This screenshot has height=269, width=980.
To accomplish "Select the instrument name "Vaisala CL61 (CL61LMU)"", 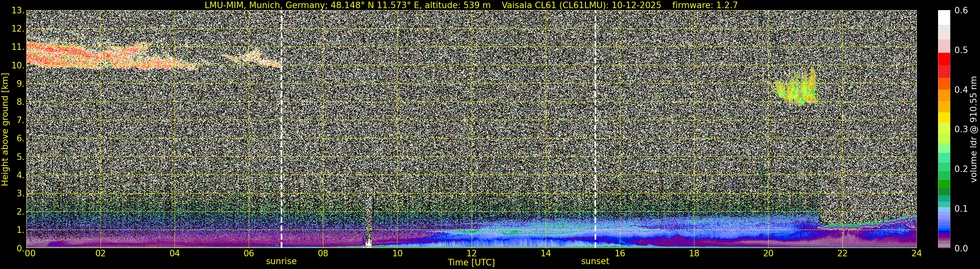I will [x=555, y=5].
